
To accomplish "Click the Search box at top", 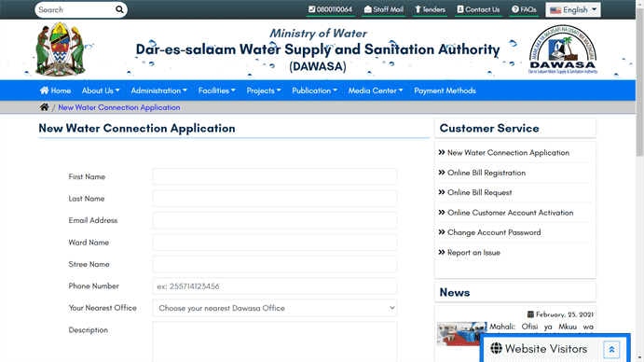I will pyautogui.click(x=75, y=9).
